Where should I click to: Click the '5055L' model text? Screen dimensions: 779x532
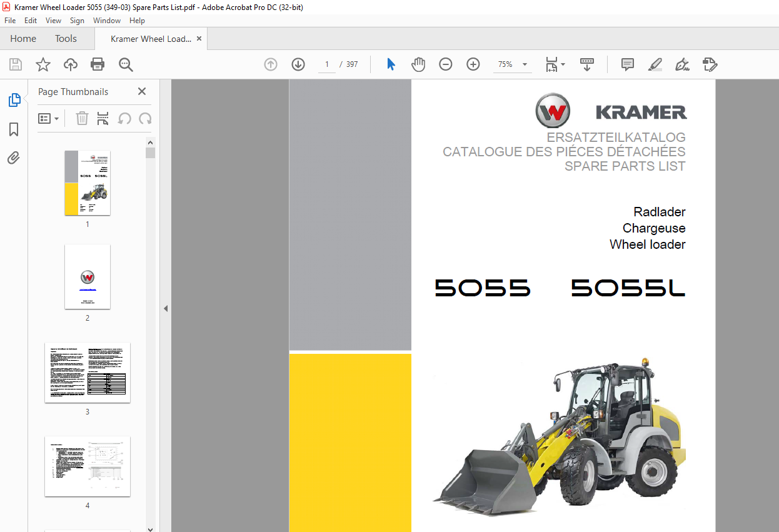(x=628, y=288)
